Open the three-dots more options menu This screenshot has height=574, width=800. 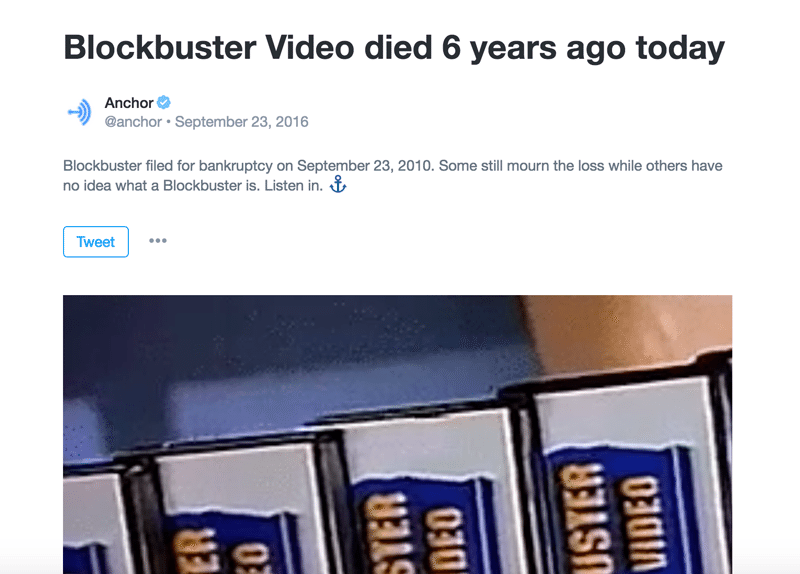pos(158,241)
